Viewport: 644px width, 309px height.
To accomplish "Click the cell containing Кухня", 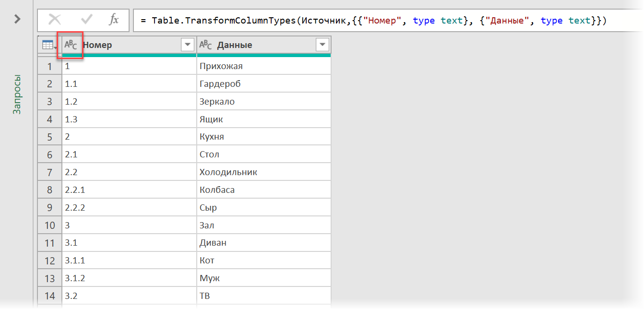I will point(264,137).
